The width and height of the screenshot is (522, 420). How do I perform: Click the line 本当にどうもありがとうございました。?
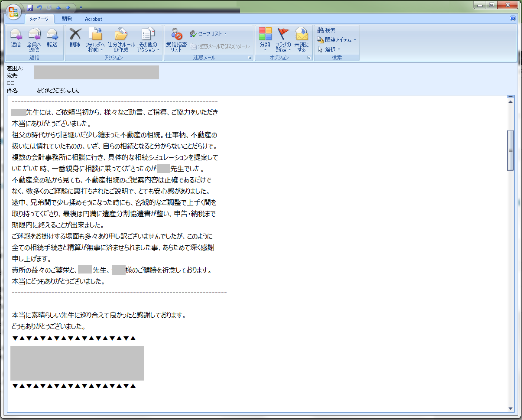point(59,281)
